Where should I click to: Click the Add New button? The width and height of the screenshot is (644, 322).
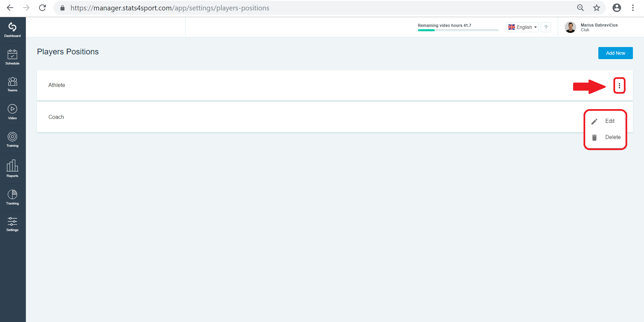tap(615, 53)
